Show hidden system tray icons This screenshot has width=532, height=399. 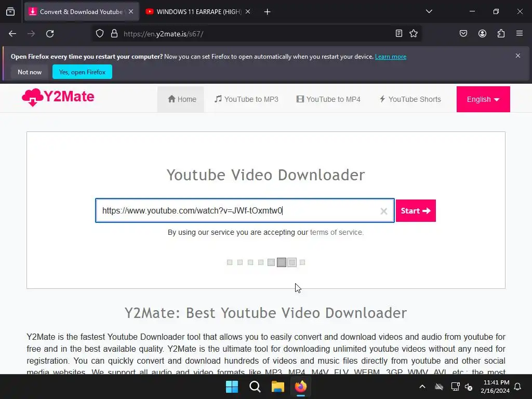click(422, 387)
